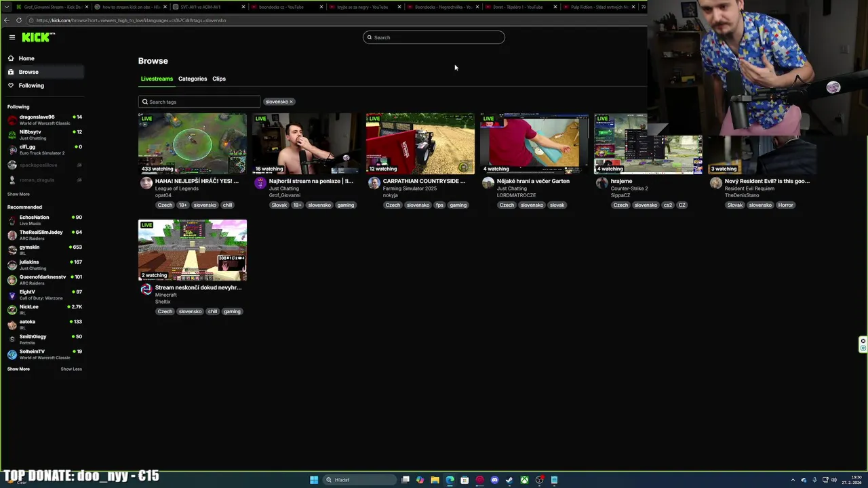Click the Kick logo
This screenshot has width=868, height=488.
pyautogui.click(x=37, y=37)
